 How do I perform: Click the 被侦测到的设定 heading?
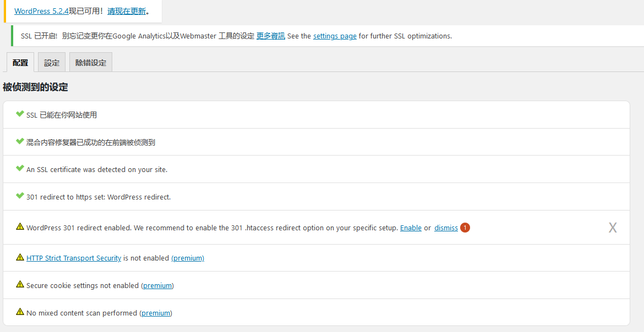tap(35, 87)
